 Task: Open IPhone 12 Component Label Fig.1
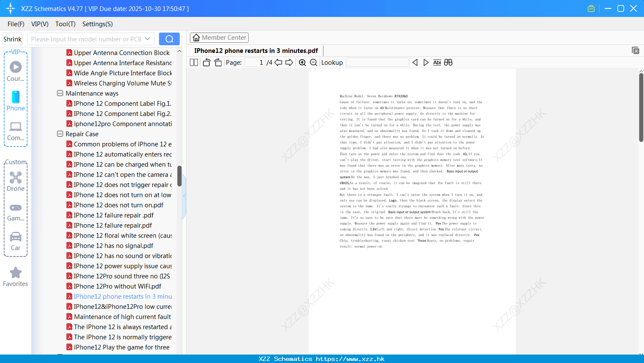(x=119, y=103)
